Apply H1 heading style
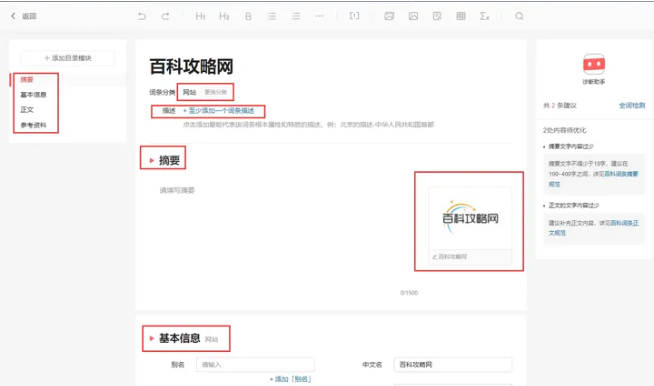The height and width of the screenshot is (386, 654). [x=200, y=16]
